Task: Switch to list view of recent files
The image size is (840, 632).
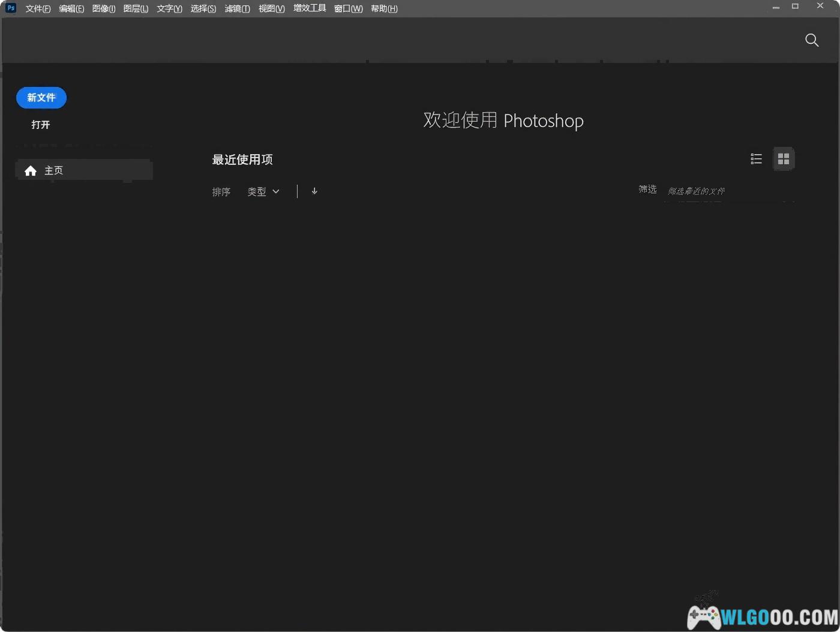Action: click(x=756, y=159)
